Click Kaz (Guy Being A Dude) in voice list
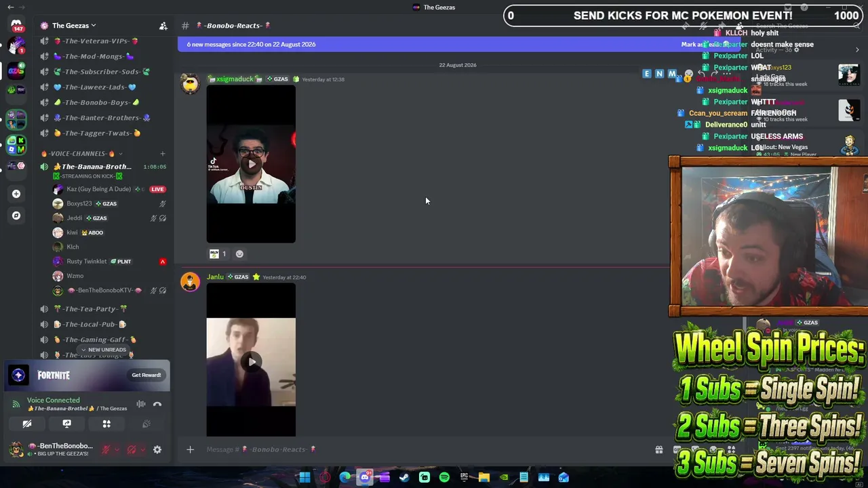868x488 pixels. click(98, 189)
